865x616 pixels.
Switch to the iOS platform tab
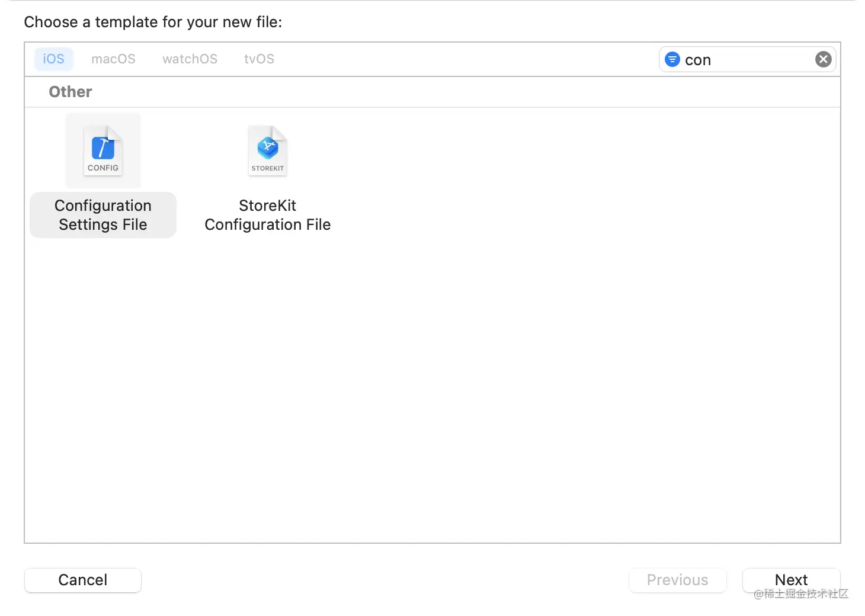pos(53,59)
